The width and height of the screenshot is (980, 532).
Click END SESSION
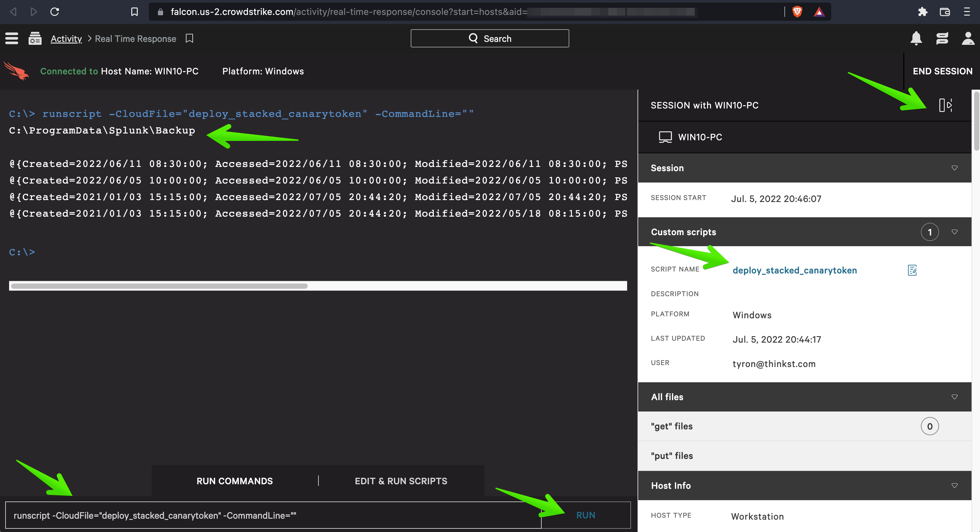[x=942, y=71]
